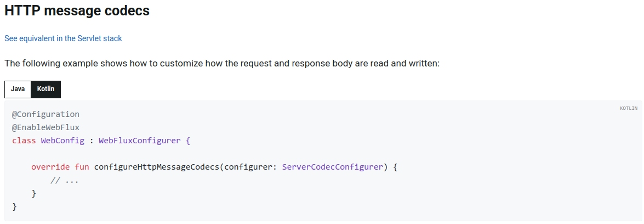Click the class keyword in code

point(24,141)
